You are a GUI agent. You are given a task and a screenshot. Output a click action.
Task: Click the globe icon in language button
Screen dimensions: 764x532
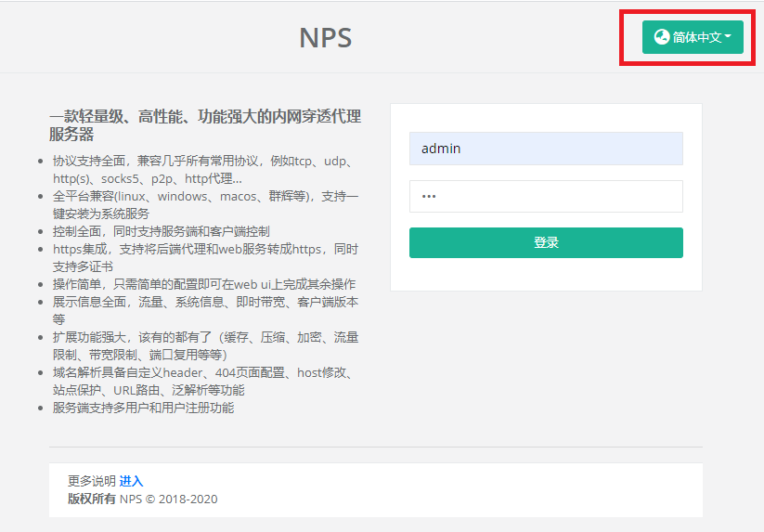(x=662, y=36)
